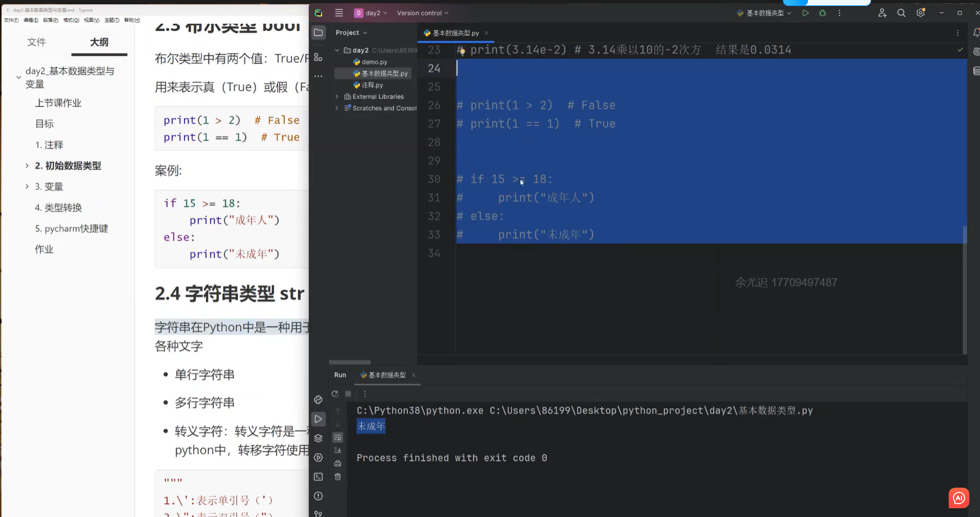Expand the External Libraries node
This screenshot has height=517, width=980.
[x=337, y=96]
